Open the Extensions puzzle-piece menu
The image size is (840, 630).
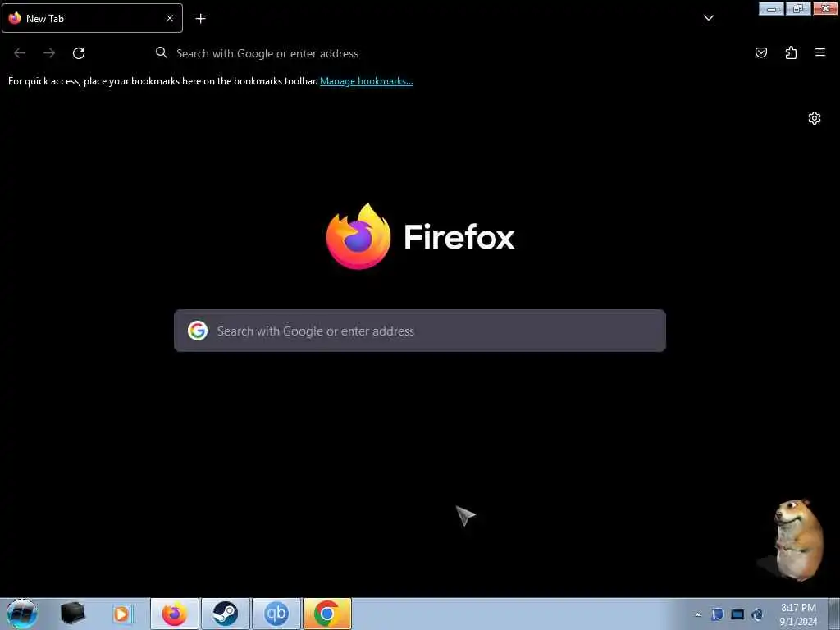pos(791,52)
